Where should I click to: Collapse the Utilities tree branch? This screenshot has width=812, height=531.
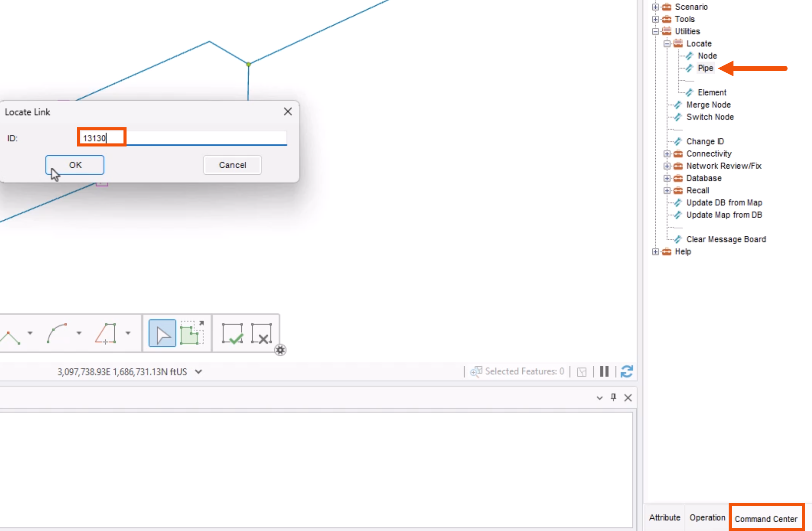pos(655,31)
